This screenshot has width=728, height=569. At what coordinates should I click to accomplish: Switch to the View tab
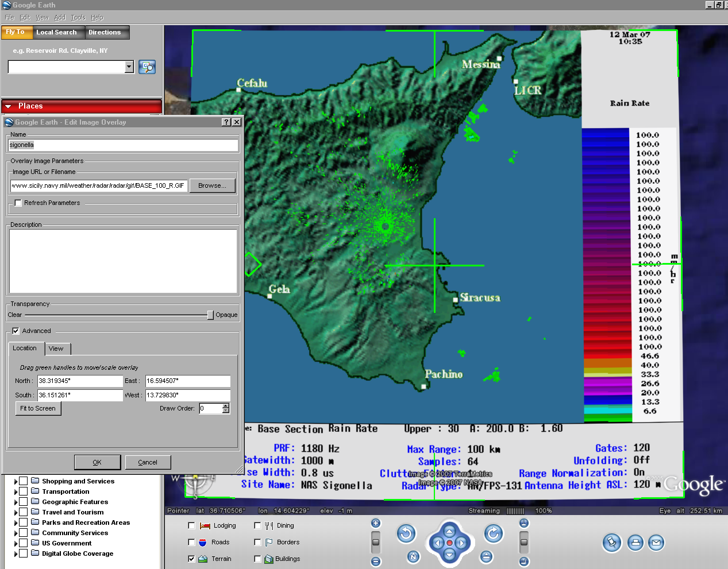pyautogui.click(x=56, y=349)
